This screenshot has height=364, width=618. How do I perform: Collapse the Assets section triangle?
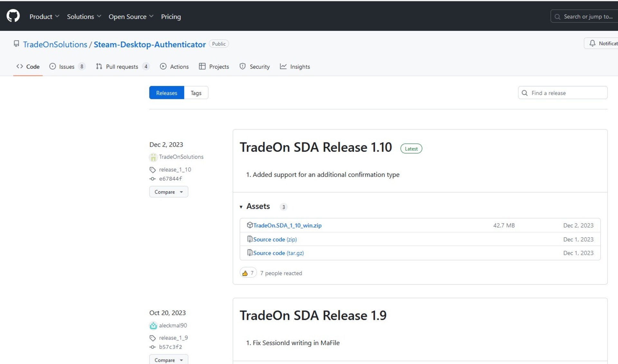click(241, 207)
